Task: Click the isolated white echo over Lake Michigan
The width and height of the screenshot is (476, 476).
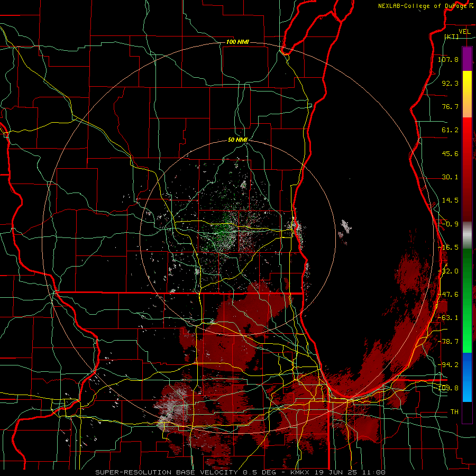Action: pos(345,227)
